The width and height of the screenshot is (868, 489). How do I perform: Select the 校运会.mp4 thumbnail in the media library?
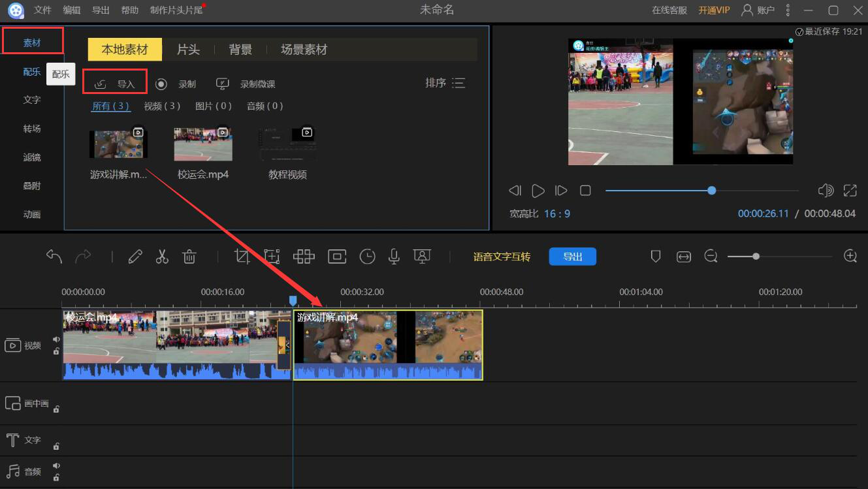pos(203,144)
